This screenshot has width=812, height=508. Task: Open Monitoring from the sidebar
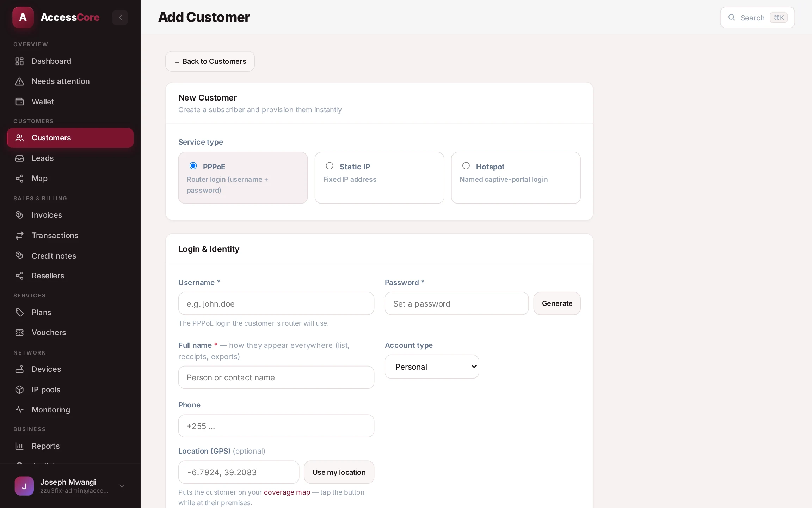click(x=70, y=410)
